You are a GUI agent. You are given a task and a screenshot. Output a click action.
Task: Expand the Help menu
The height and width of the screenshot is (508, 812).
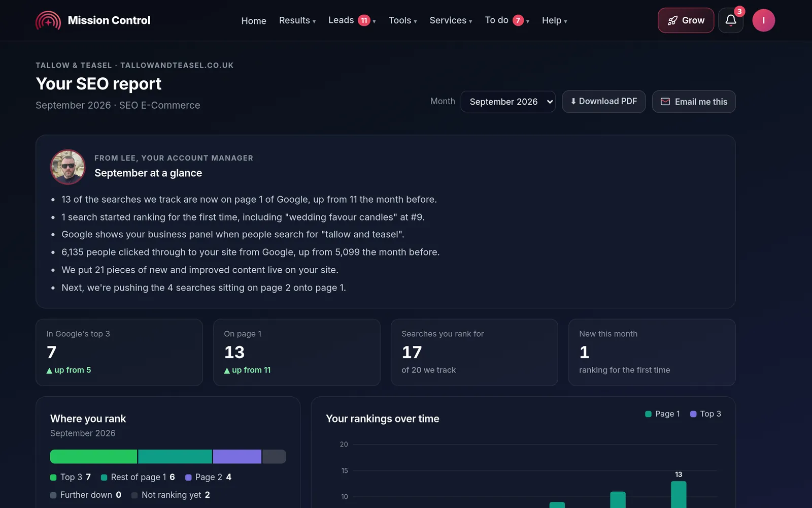click(x=554, y=20)
